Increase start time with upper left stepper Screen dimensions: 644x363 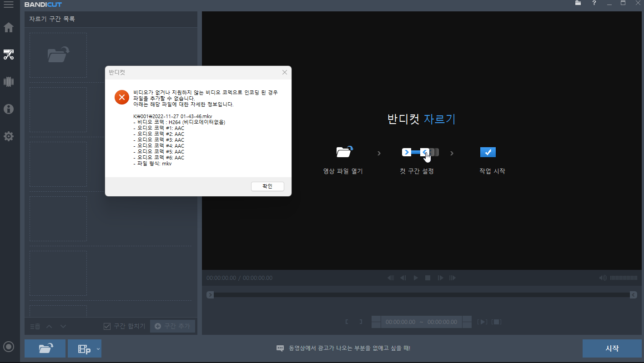pyautogui.click(x=376, y=319)
